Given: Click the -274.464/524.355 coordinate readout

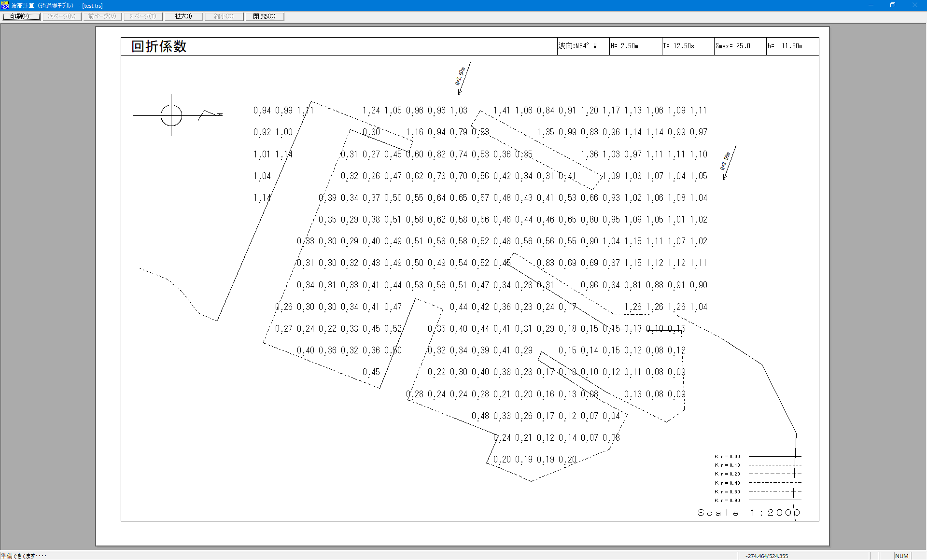Looking at the screenshot, I should point(767,556).
